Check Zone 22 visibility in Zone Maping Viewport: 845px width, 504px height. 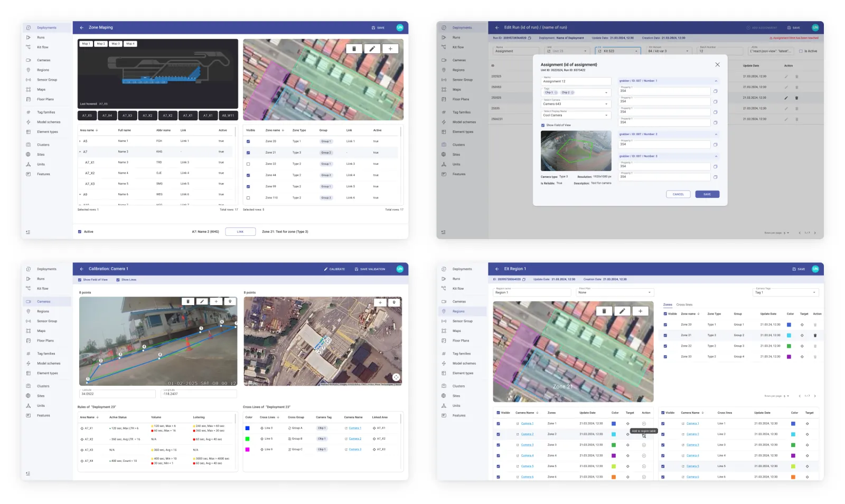click(x=248, y=164)
